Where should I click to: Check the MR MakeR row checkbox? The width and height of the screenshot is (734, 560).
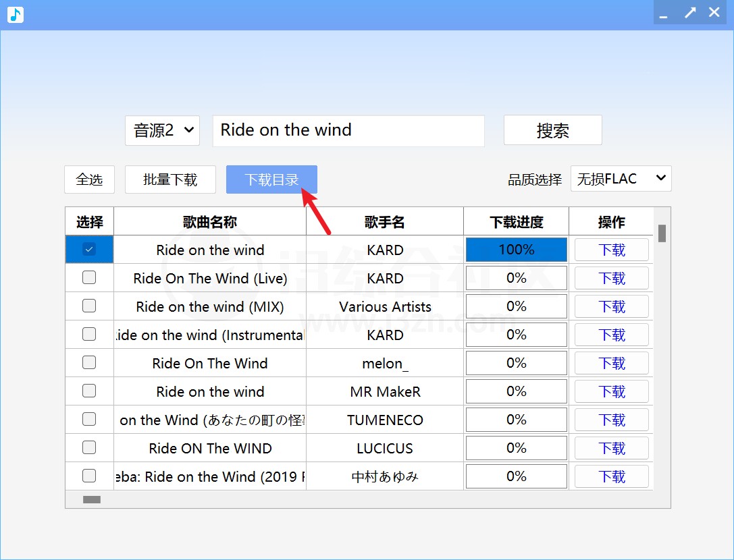(89, 391)
